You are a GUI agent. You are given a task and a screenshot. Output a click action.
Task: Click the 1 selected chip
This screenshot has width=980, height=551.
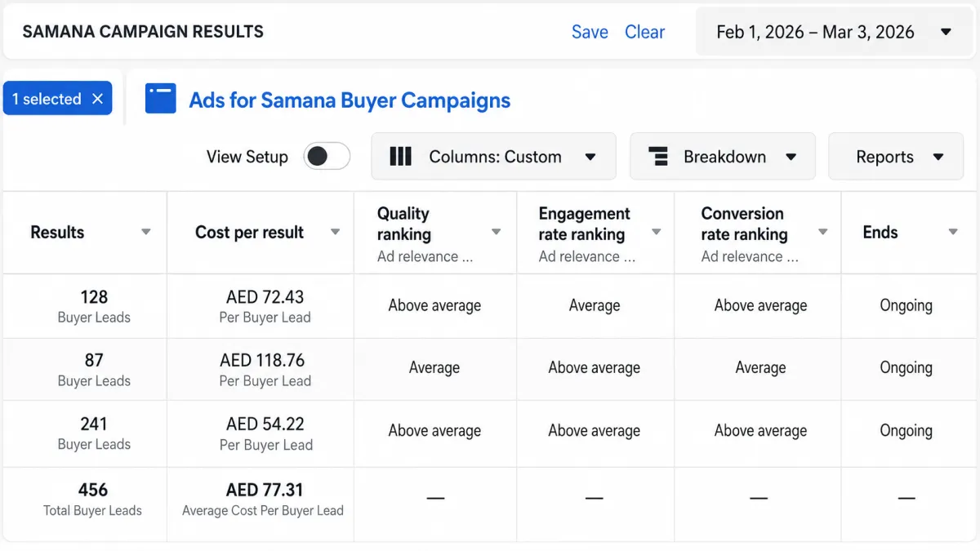point(57,99)
